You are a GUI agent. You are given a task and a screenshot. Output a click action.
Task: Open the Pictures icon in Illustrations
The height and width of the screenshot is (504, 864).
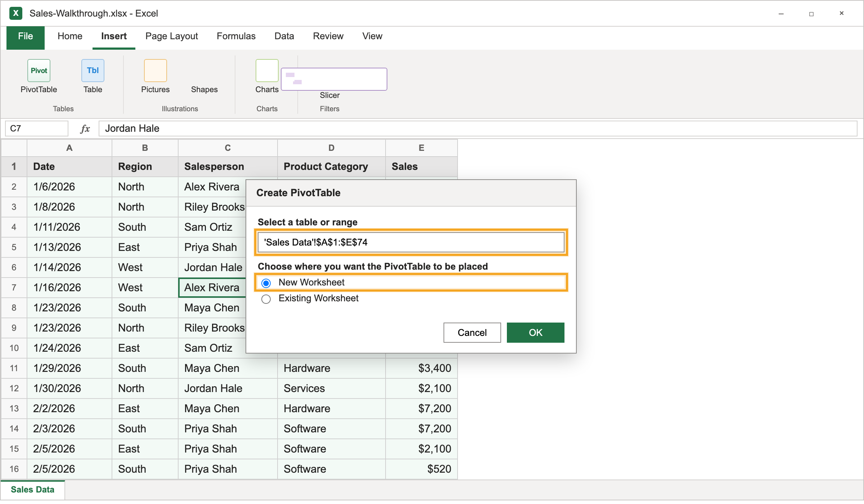pyautogui.click(x=156, y=71)
